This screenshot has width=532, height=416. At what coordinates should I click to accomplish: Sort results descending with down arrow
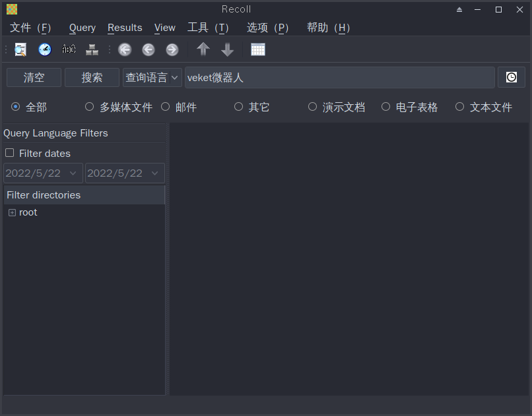tap(227, 49)
